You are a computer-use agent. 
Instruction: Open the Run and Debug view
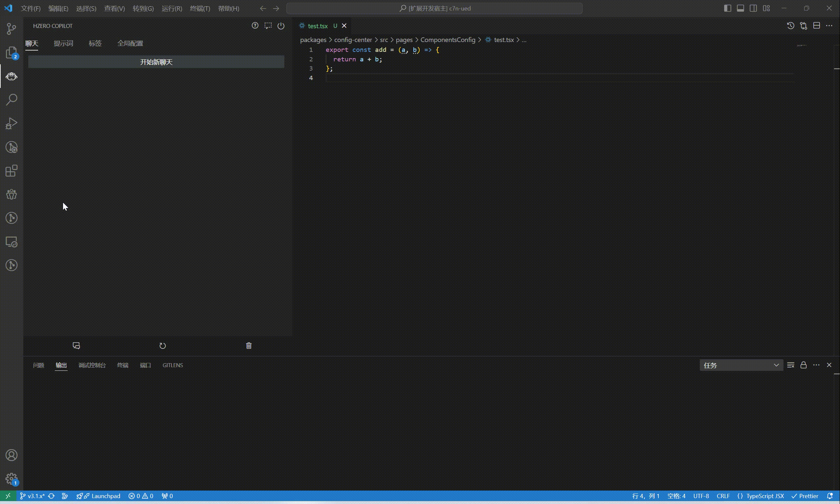[11, 123]
